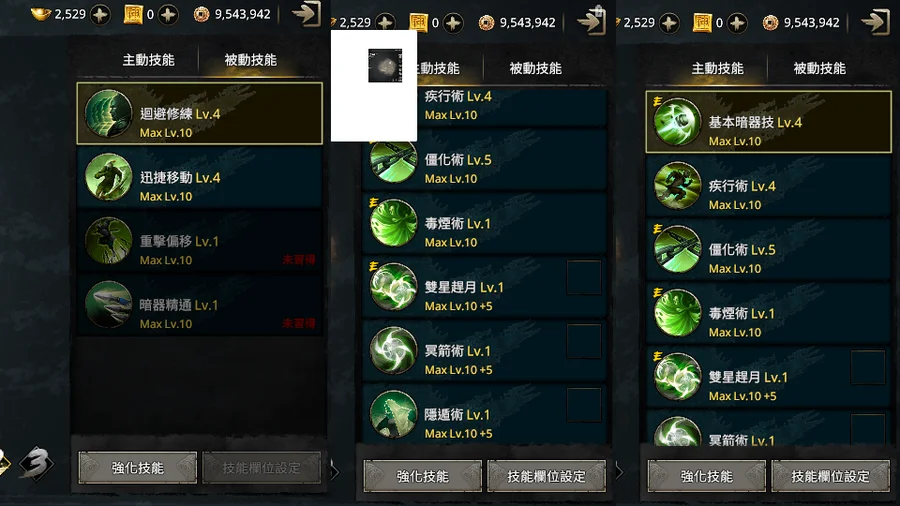This screenshot has height=506, width=900.
Task: Open 技能欄位設定 button in right panel
Action: [831, 476]
